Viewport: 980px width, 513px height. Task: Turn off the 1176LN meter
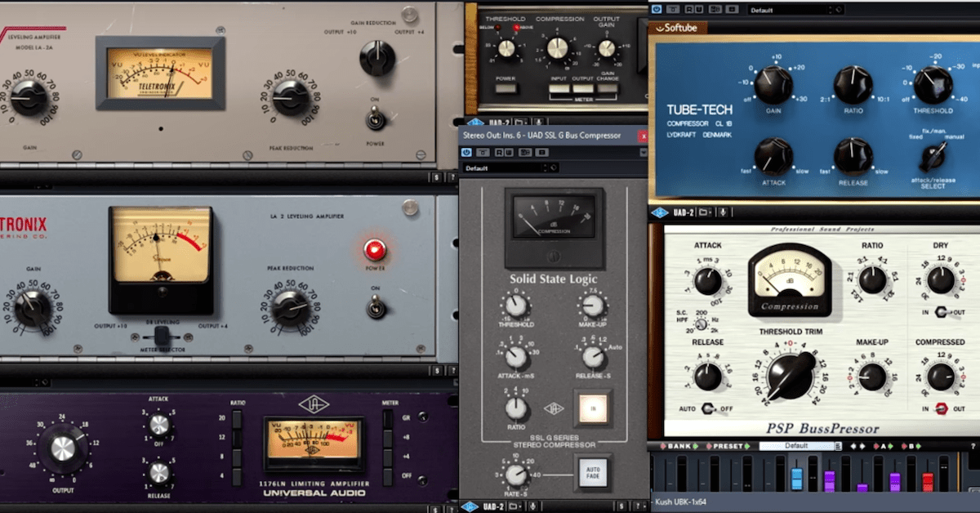pyautogui.click(x=388, y=476)
